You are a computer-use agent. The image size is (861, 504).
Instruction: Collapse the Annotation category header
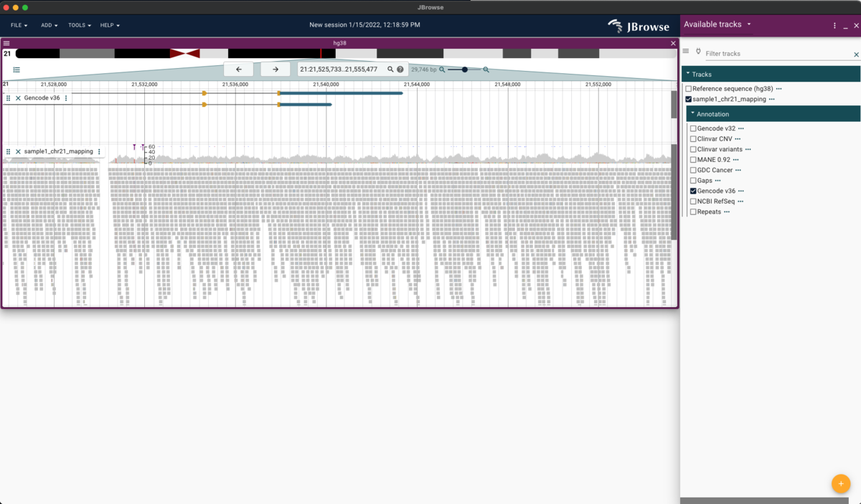[773, 114]
